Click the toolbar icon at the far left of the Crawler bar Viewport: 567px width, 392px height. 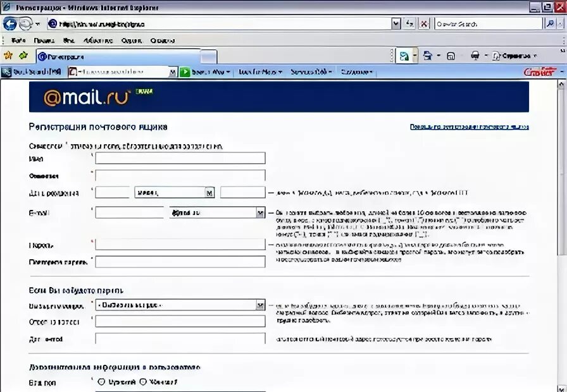[x=6, y=72]
